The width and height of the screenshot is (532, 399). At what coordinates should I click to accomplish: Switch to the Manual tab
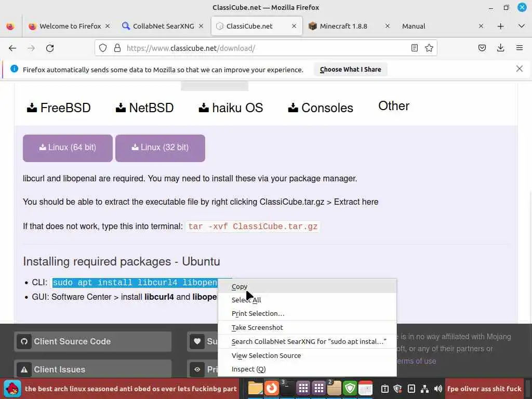443,26
